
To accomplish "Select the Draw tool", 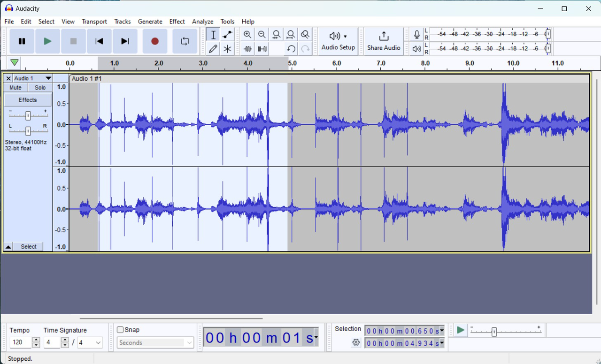I will [x=213, y=49].
